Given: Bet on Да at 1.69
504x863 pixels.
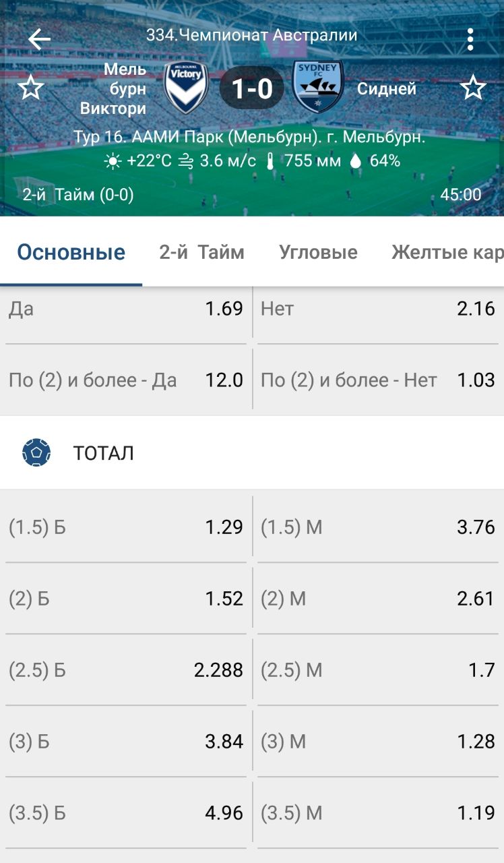Looking at the screenshot, I should click(x=126, y=309).
